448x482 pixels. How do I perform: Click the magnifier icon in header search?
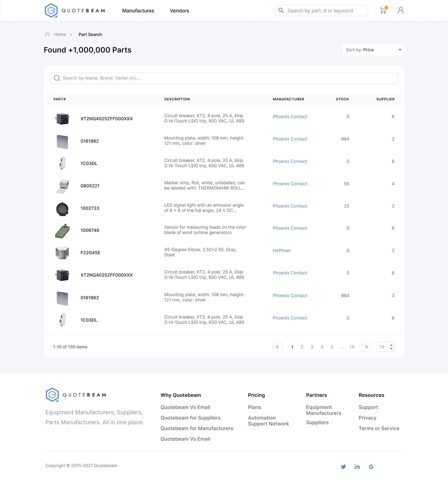(281, 11)
